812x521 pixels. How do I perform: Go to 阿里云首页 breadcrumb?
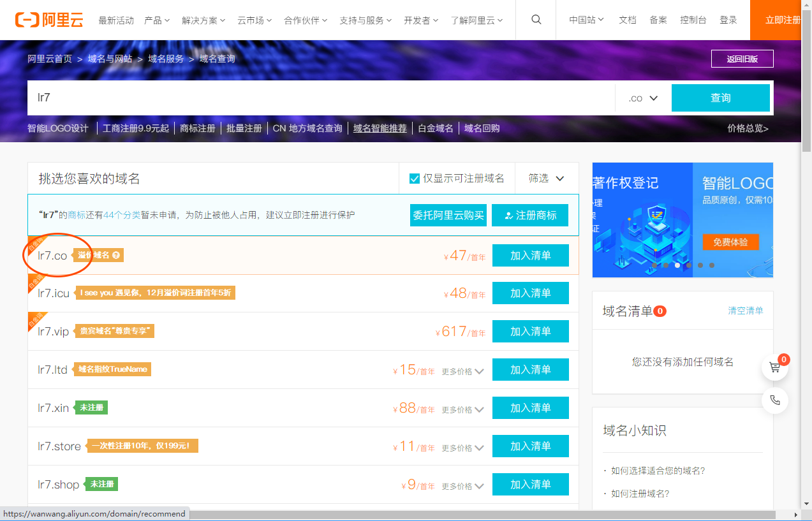tap(50, 59)
